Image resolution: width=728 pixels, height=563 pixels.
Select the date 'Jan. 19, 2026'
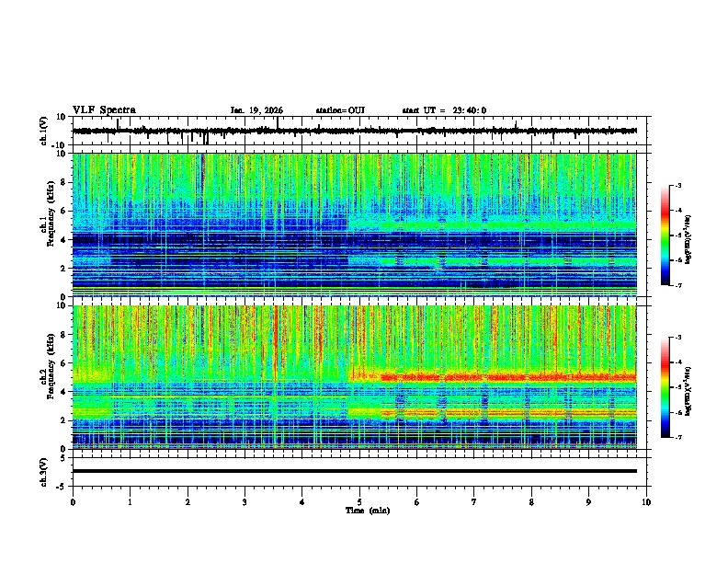[x=256, y=110]
